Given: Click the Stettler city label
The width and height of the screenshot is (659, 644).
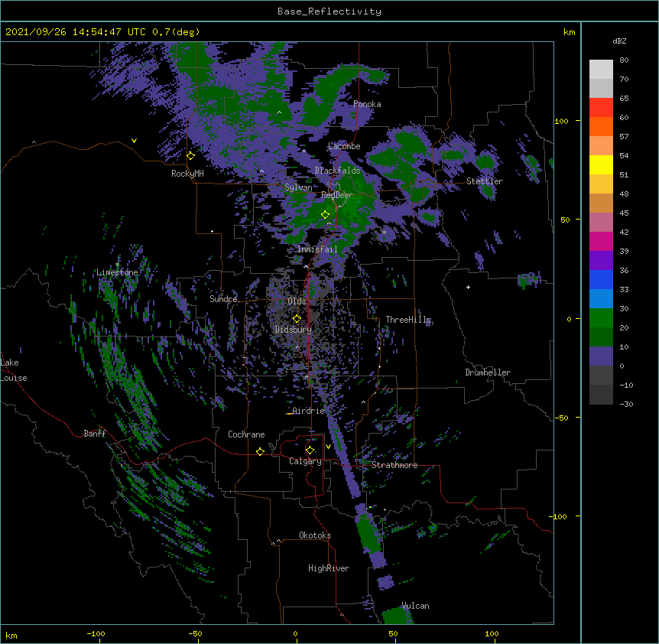Looking at the screenshot, I should 485,181.
